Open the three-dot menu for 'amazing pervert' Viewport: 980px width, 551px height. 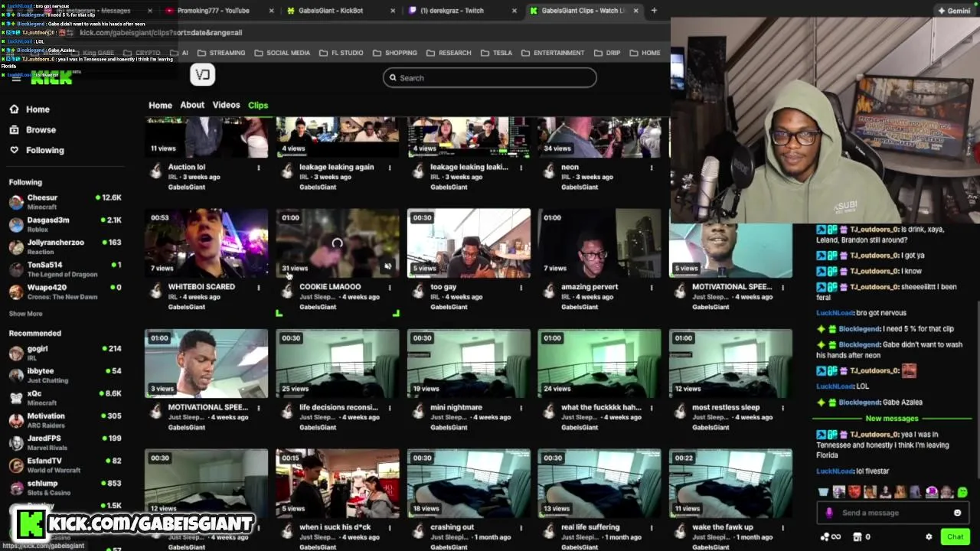(x=652, y=288)
